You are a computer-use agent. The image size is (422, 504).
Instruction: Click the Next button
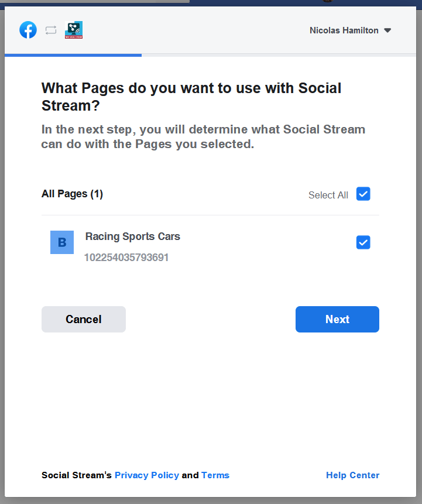tap(337, 319)
